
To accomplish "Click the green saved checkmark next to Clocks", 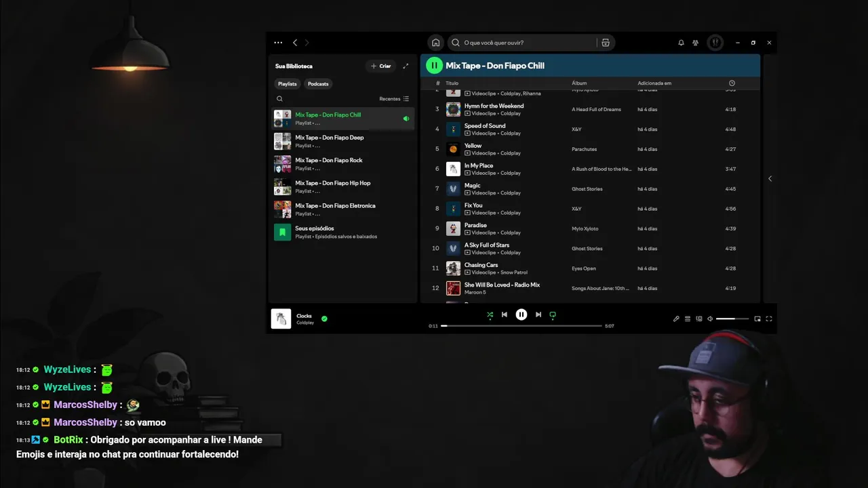I will [x=324, y=319].
